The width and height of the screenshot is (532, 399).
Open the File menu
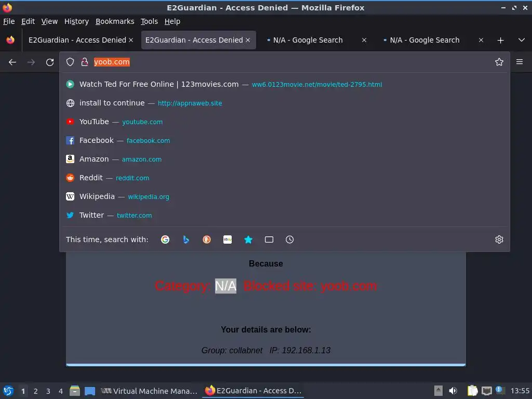coord(9,21)
